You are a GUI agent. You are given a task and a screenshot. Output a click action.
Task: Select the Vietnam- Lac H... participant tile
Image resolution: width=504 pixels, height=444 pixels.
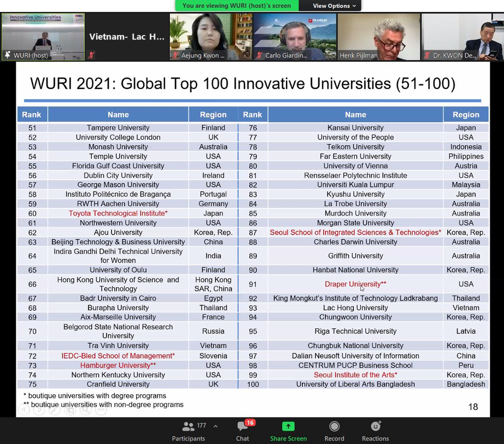pos(127,37)
